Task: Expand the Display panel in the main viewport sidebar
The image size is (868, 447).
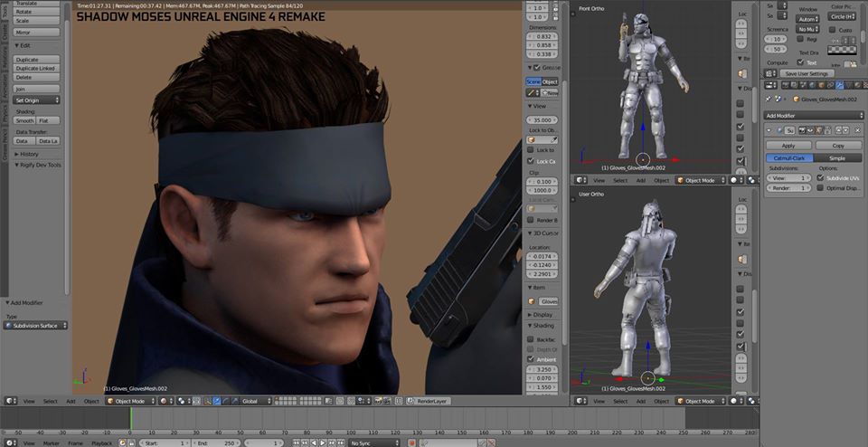Action: point(540,315)
